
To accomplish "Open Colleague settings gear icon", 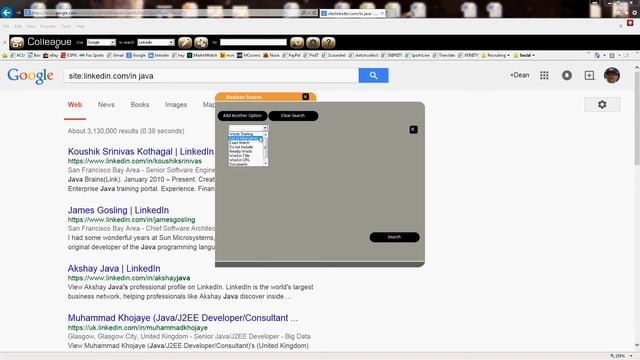I will 313,42.
